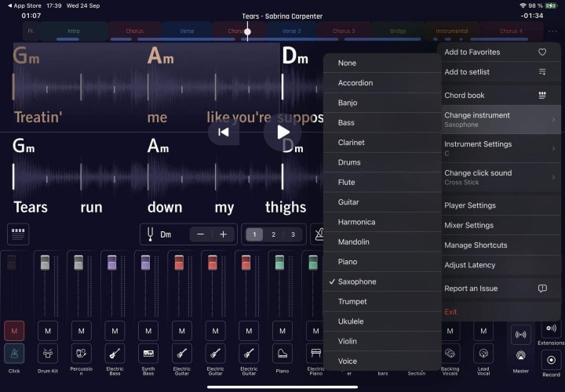This screenshot has height=392, width=565.
Task: Choose Harmonica from instrument list
Action: coord(382,222)
